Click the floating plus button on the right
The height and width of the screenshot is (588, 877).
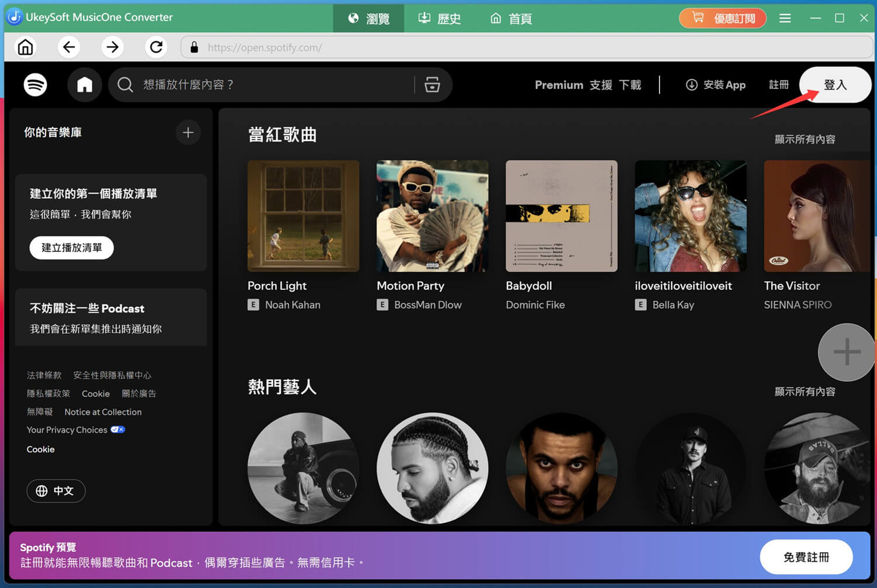click(846, 352)
